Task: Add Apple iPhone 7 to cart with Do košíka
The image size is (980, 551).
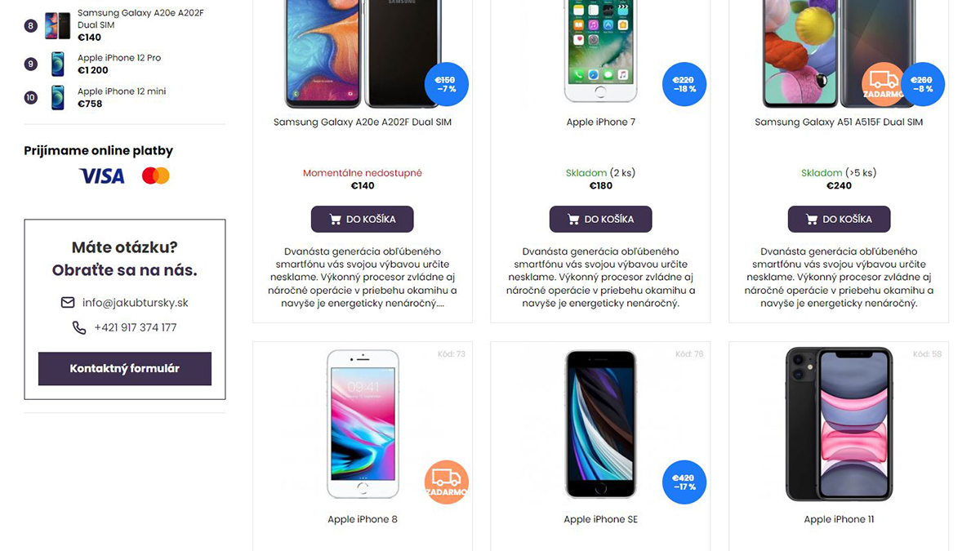Action: (600, 220)
